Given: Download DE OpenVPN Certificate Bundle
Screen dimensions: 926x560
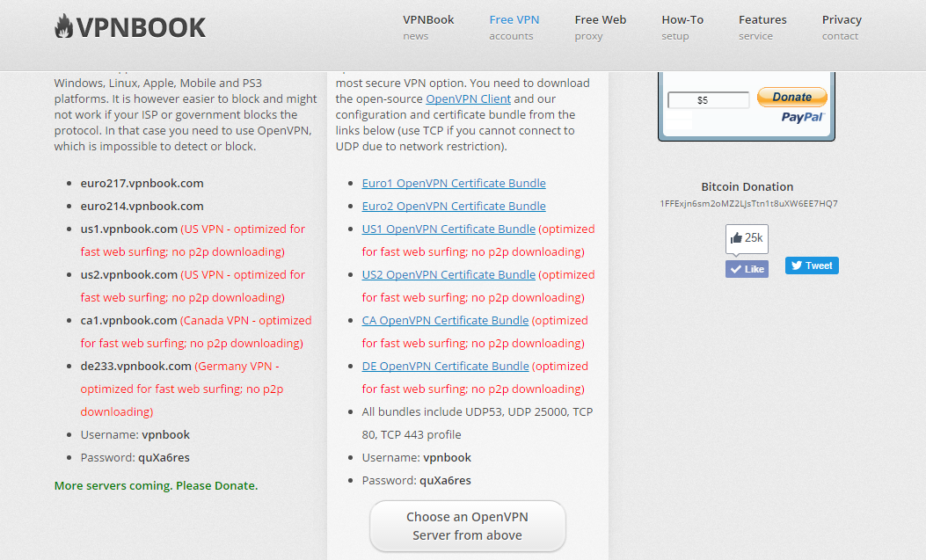Looking at the screenshot, I should click(445, 366).
